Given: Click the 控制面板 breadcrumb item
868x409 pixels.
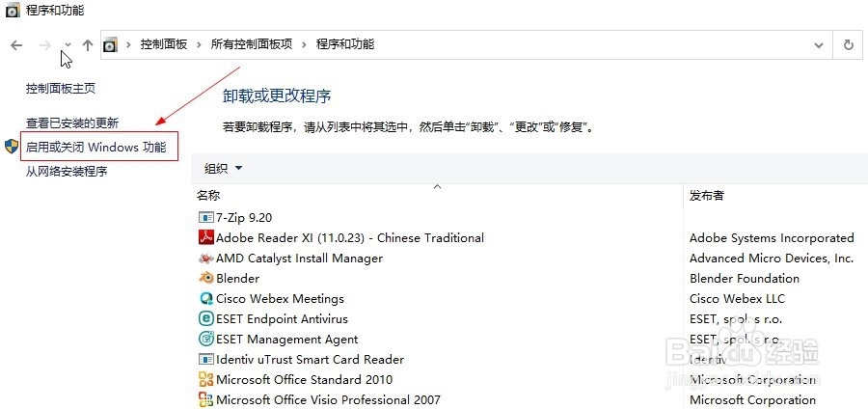Looking at the screenshot, I should pos(163,44).
